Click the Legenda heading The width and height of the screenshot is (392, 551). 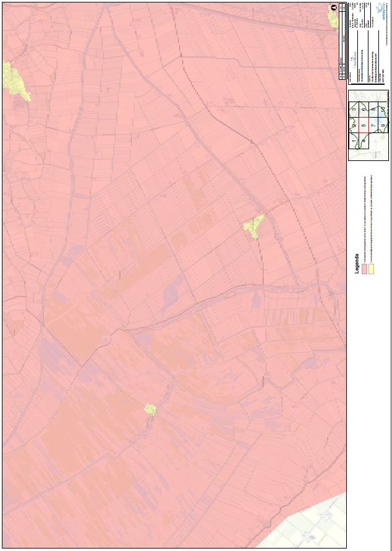(356, 264)
